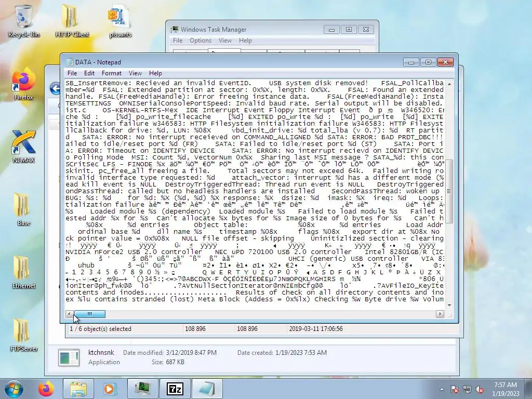Launch Firefox from the desktop shortcut
Screen dimensions: 532x399
click(24, 84)
